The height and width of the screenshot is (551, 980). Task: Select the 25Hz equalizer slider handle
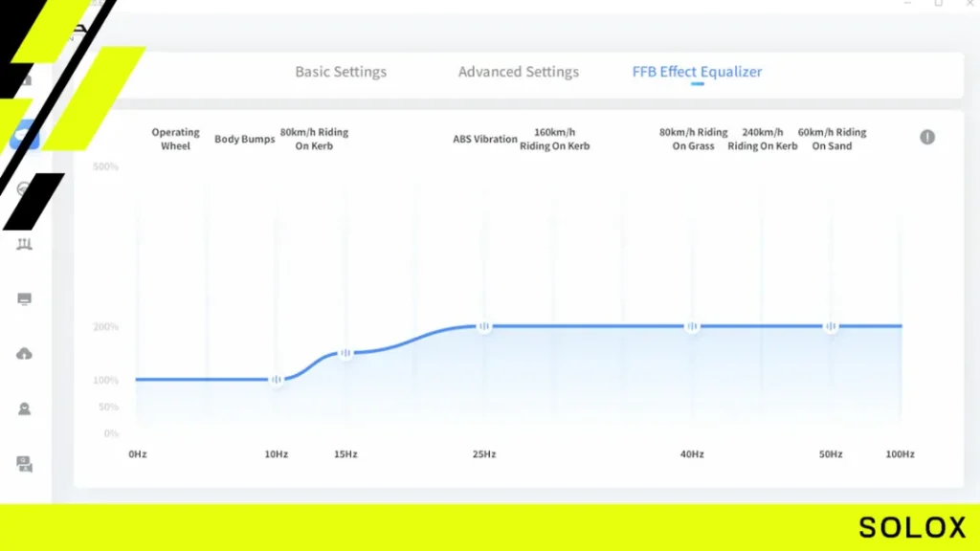click(484, 326)
